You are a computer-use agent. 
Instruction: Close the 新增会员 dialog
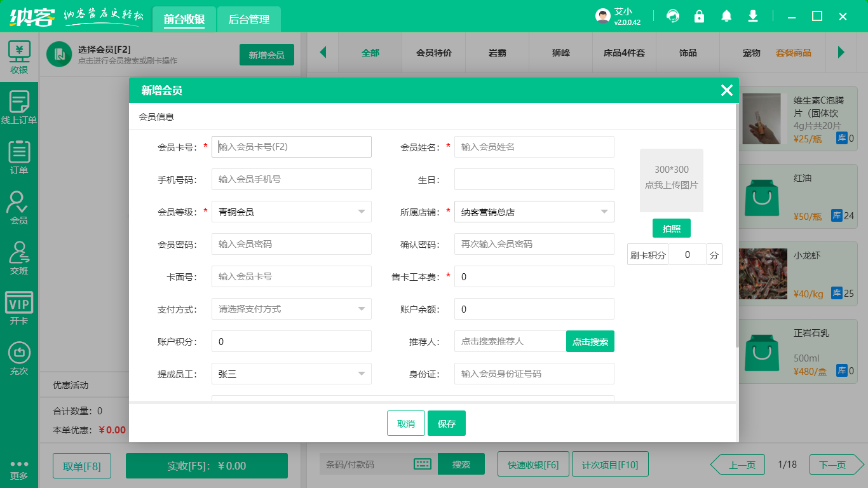tap(727, 90)
